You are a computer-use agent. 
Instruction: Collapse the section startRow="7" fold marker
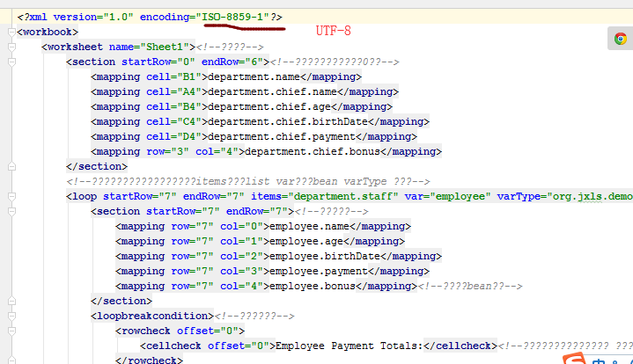pos(11,211)
